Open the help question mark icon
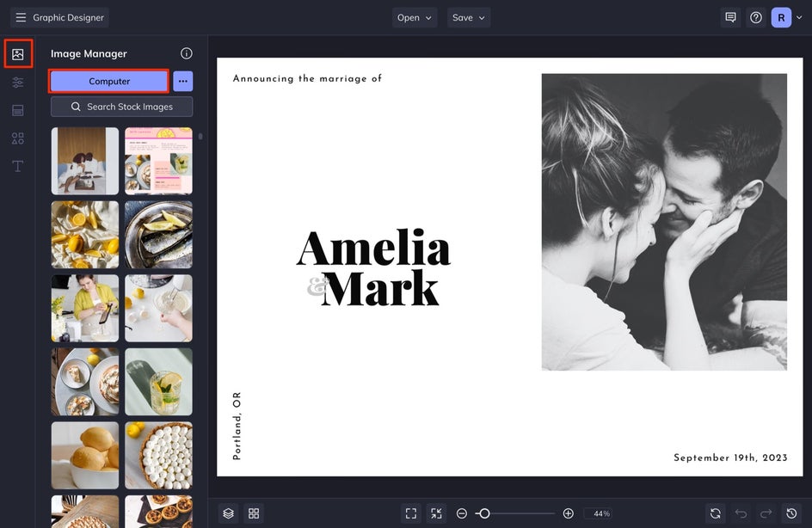 point(756,17)
